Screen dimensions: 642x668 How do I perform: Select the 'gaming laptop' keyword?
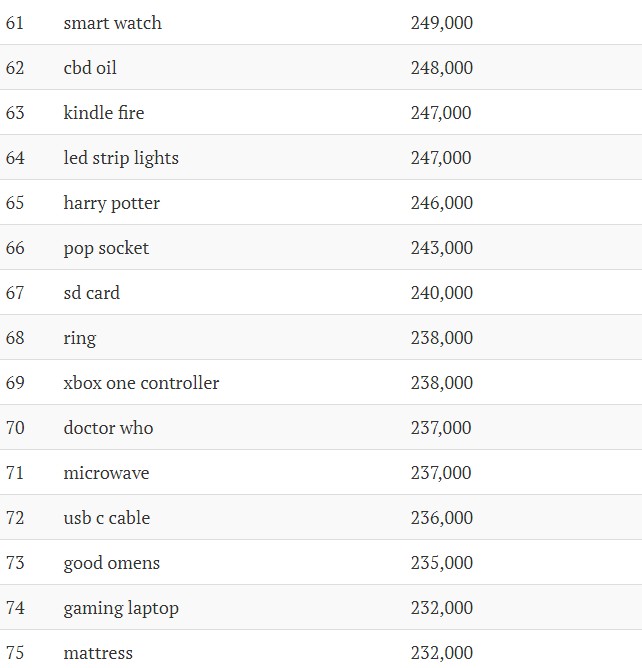coord(121,608)
